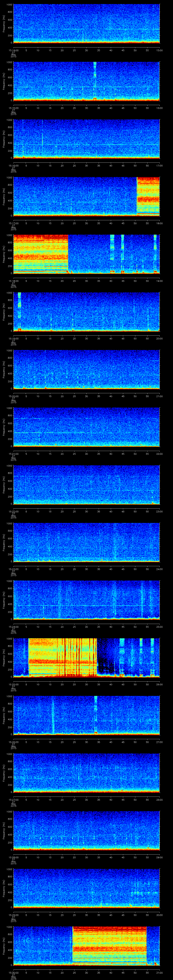Click the 31:00 end time label
The height and width of the screenshot is (980, 173).
[x=159, y=972]
